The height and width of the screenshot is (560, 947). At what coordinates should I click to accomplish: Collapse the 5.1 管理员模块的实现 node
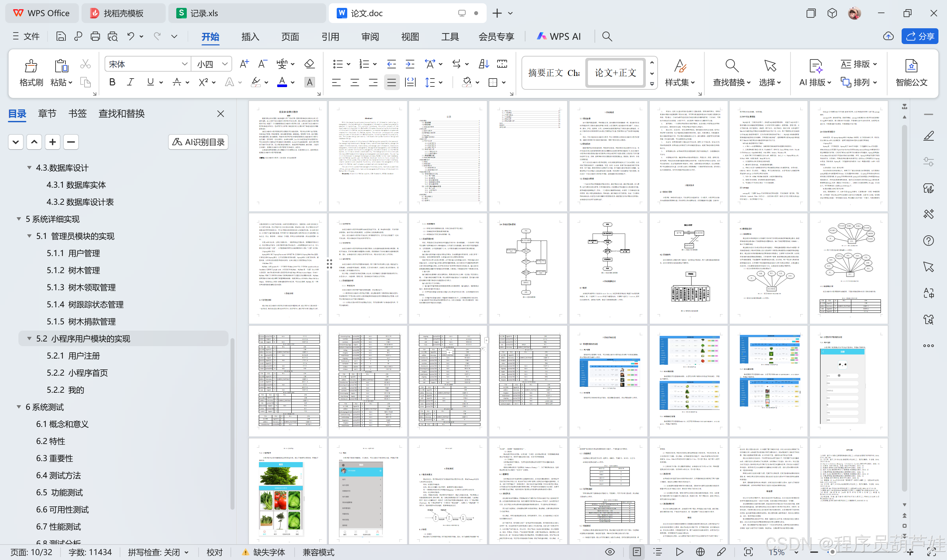[29, 236]
